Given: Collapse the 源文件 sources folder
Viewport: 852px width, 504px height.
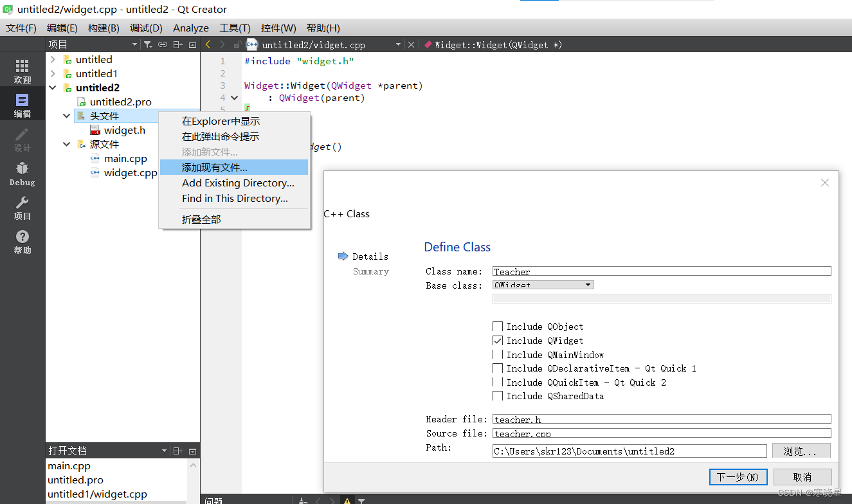Looking at the screenshot, I should 67,144.
